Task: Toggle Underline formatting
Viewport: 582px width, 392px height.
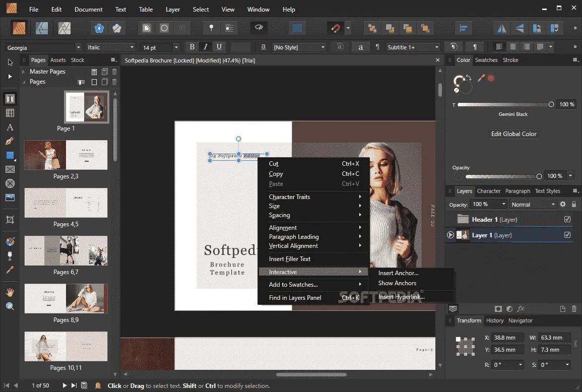Action: pos(219,47)
